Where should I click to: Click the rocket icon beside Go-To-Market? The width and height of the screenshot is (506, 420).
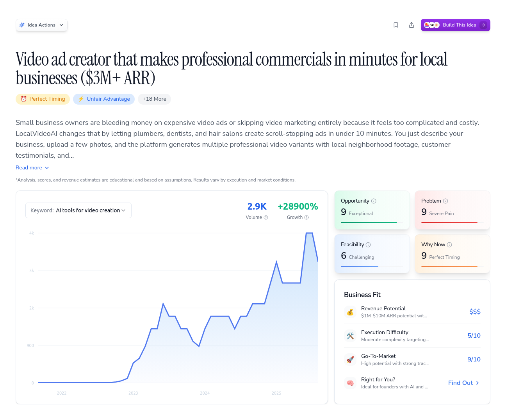coord(350,359)
